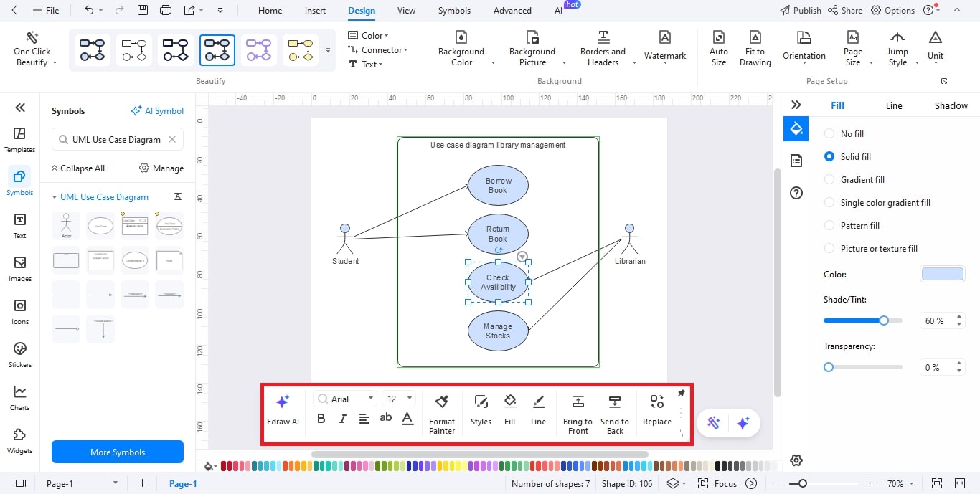Click the save icon in title bar
980x494 pixels.
(x=143, y=10)
